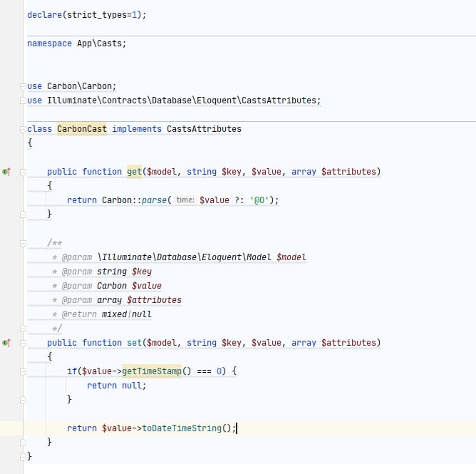Screen dimensions: 476x474
Task: Click fold end marker at get function closing brace
Action: (23, 215)
